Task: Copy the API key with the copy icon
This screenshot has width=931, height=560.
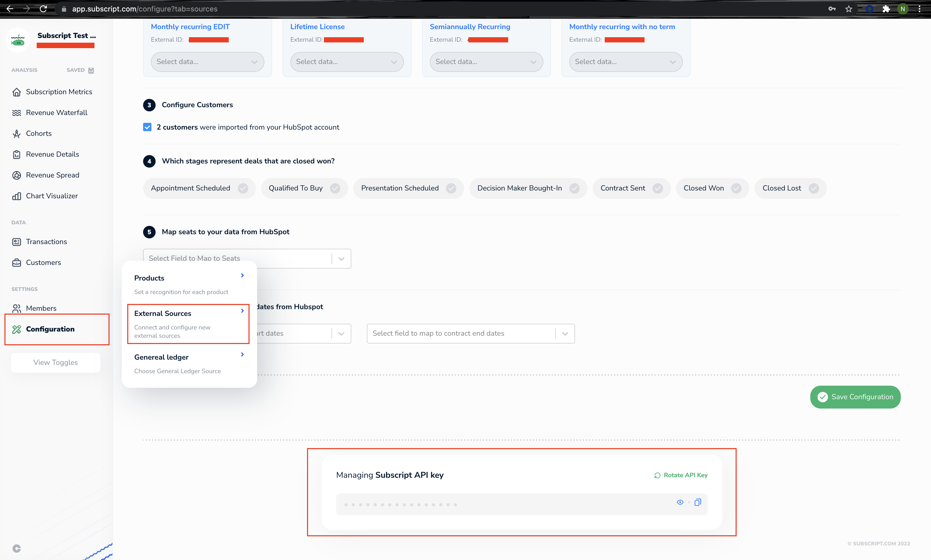Action: [x=698, y=502]
